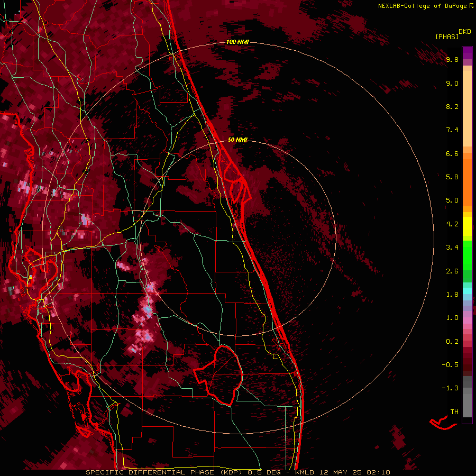Click the 9.8 legend value
The image size is (476, 476).
(452, 59)
